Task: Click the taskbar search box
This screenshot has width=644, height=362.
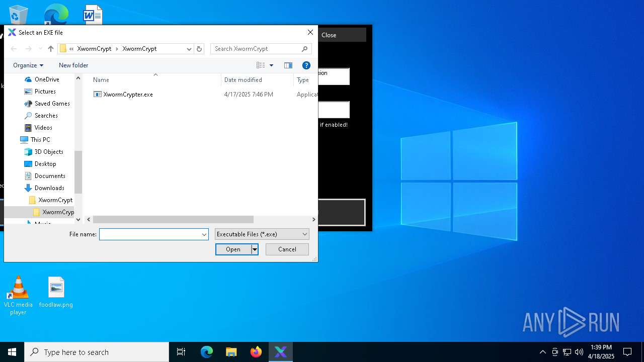Action: pos(97,352)
